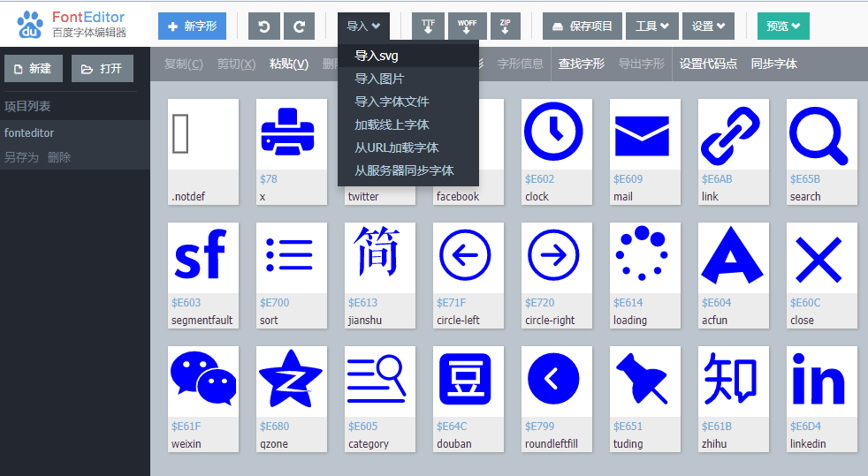Click the twitter glyph label
This screenshot has height=476, width=868.
click(x=363, y=196)
